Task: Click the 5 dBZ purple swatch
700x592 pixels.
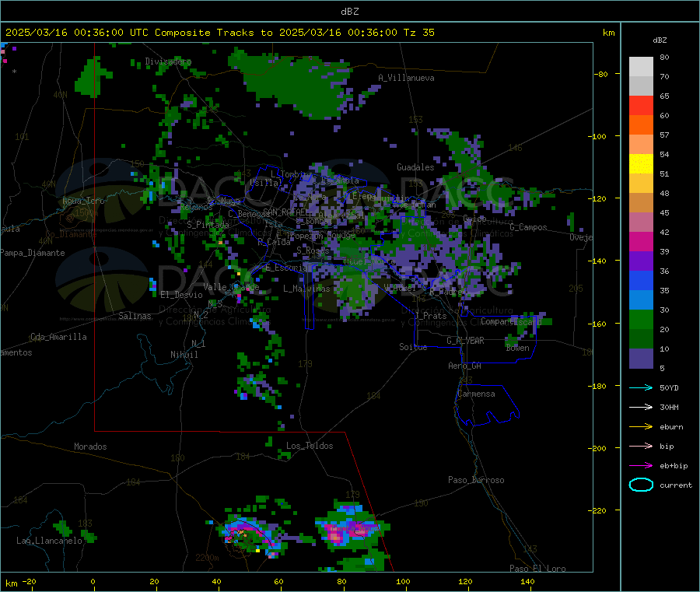Action: click(x=641, y=359)
